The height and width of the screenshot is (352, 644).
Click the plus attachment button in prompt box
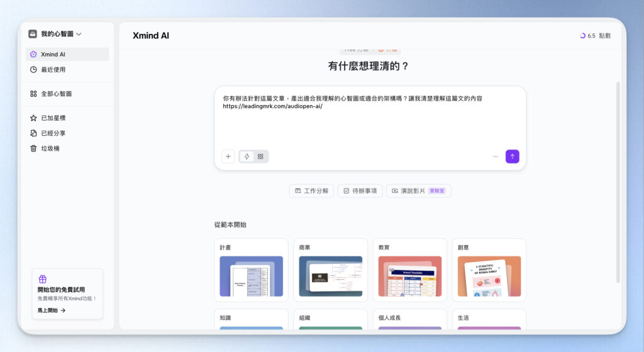pos(228,157)
